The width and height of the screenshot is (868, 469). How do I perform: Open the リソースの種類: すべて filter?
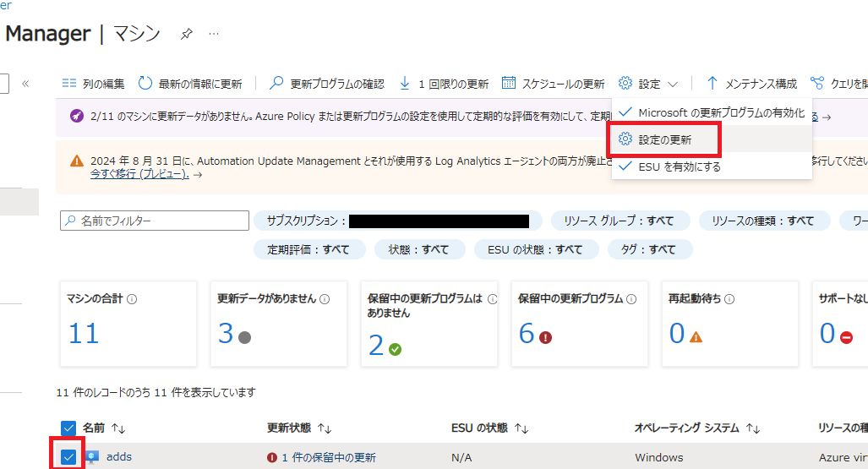(764, 221)
